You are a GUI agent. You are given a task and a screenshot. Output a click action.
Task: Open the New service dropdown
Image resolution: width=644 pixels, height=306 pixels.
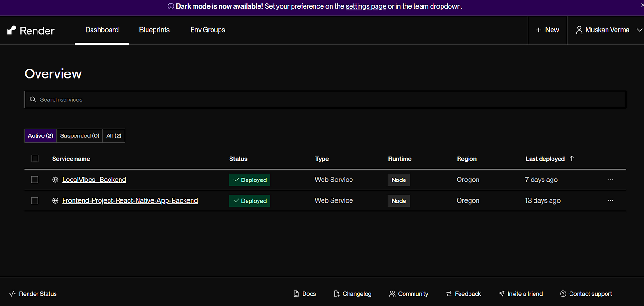547,30
